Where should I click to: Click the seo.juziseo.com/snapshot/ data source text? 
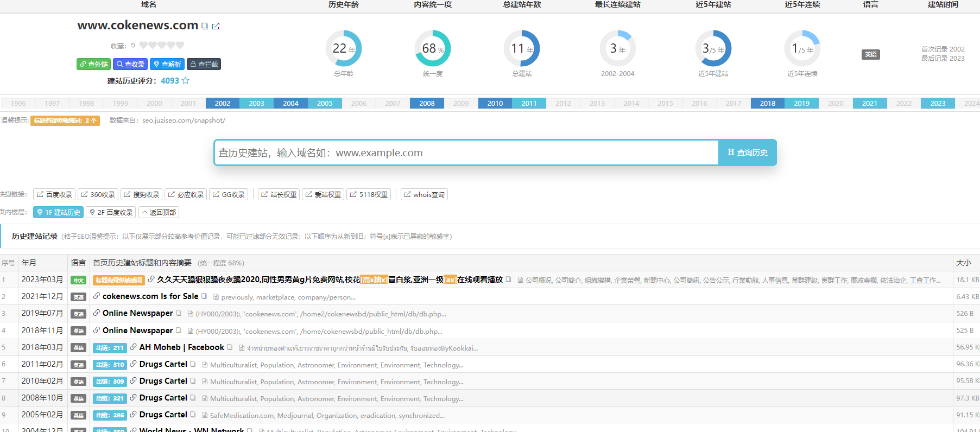coord(184,120)
